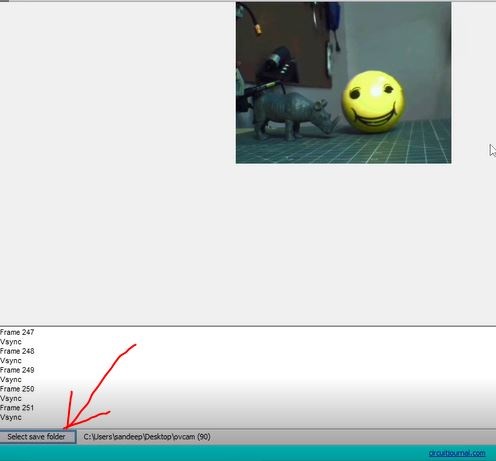Click the smiley ball's grinning mouth

click(374, 116)
